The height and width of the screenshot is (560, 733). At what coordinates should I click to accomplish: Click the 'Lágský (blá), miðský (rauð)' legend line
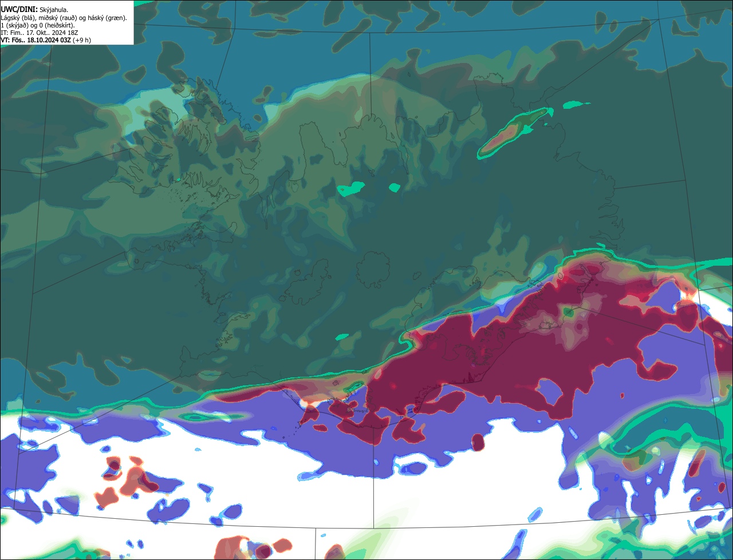(64, 17)
